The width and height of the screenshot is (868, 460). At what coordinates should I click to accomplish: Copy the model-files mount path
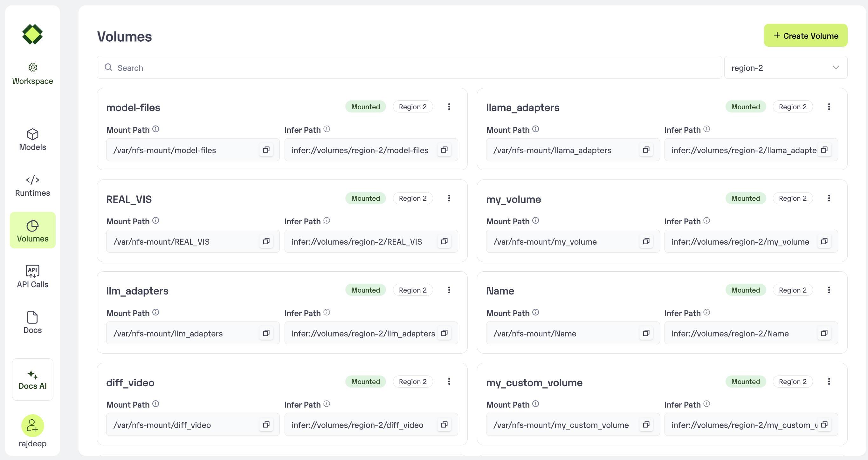(x=266, y=150)
